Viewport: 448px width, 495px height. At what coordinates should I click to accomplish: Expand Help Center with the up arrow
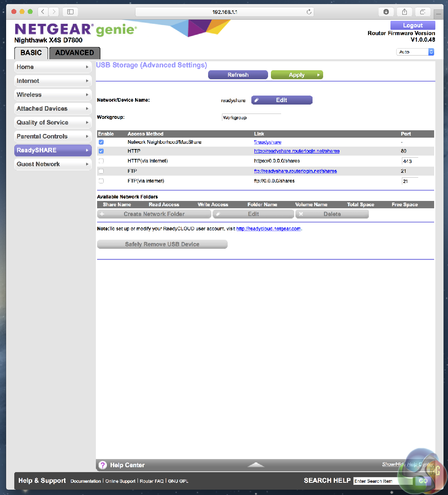(x=256, y=465)
